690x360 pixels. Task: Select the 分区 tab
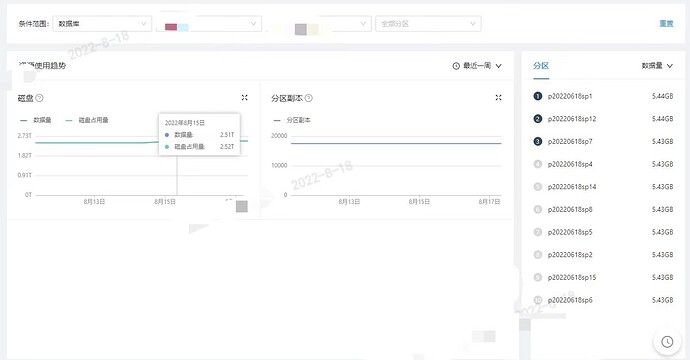(x=541, y=66)
